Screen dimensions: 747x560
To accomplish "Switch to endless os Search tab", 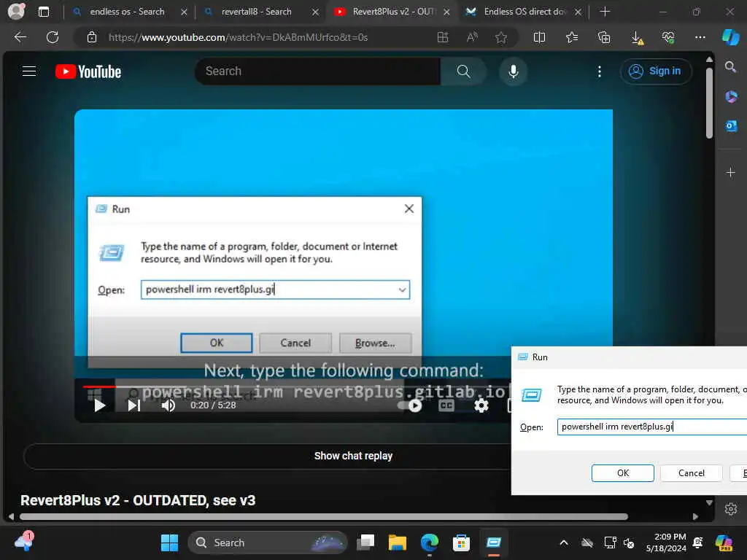I will [x=126, y=12].
